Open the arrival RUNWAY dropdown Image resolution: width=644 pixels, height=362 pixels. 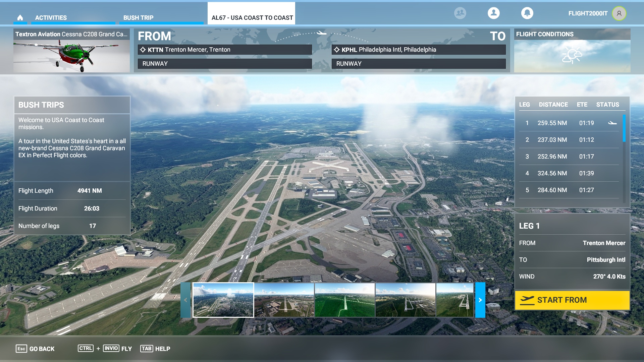(419, 64)
